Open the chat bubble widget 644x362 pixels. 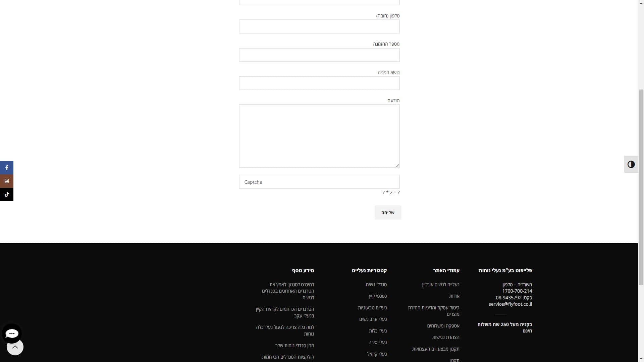12,333
